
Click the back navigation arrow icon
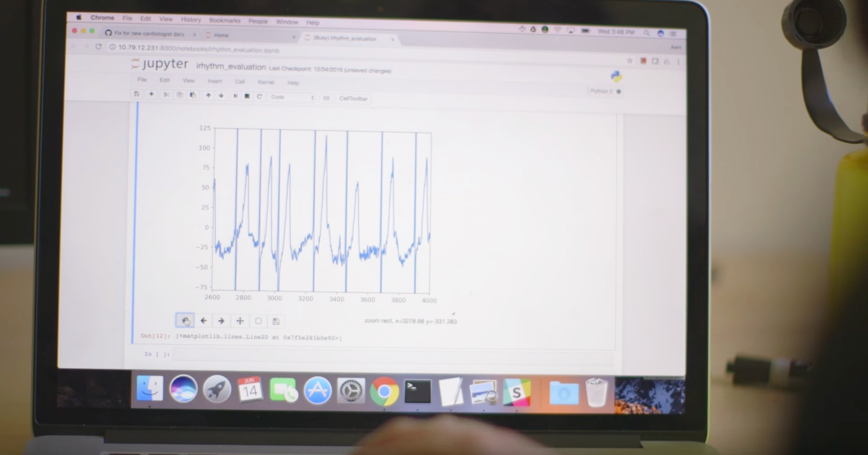click(204, 320)
